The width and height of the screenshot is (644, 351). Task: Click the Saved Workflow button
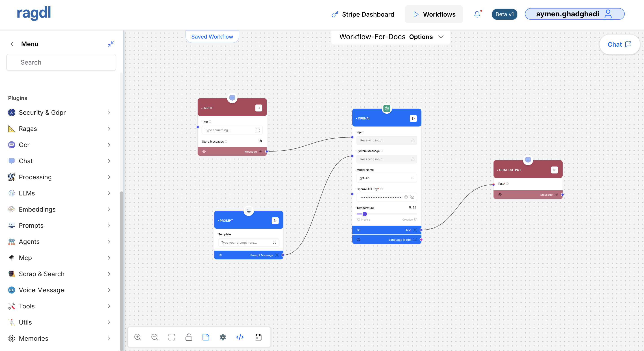tap(212, 37)
